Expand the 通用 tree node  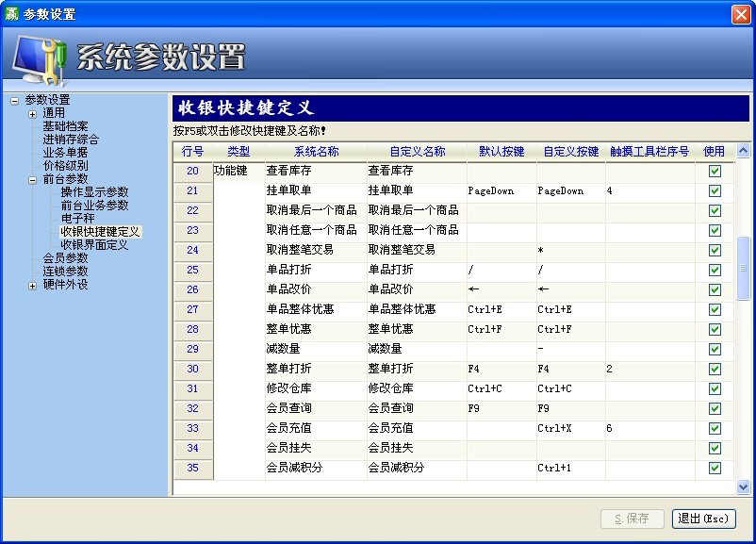pyautogui.click(x=32, y=114)
